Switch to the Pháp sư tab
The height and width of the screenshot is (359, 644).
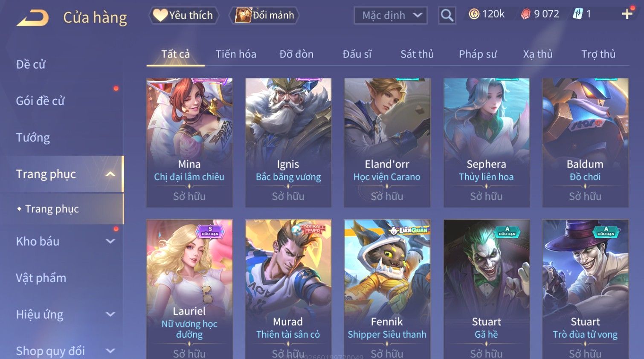[478, 54]
